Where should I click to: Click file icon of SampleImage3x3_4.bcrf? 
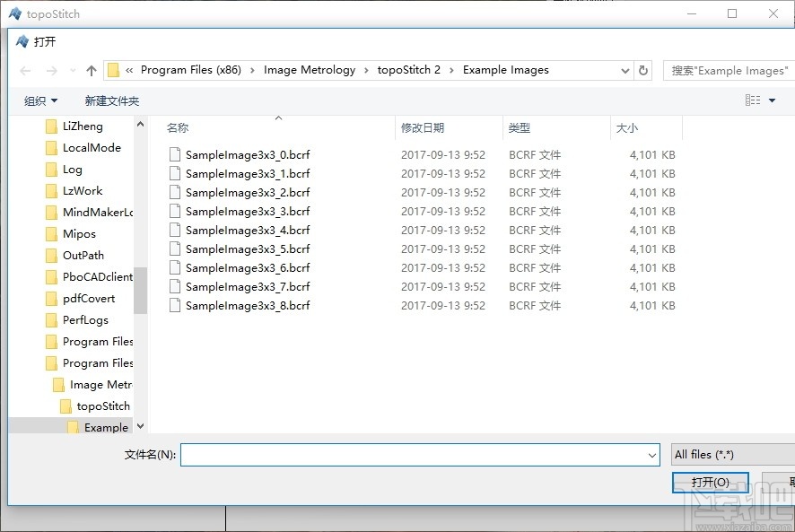[x=175, y=230]
